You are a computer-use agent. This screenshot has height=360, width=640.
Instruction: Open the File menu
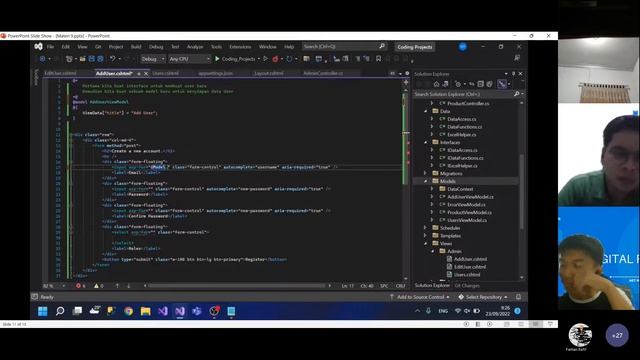pos(50,47)
